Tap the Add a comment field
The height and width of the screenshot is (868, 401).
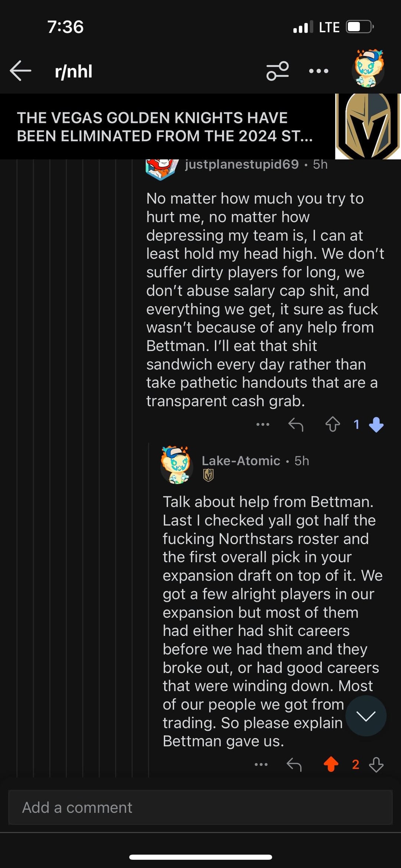click(200, 807)
